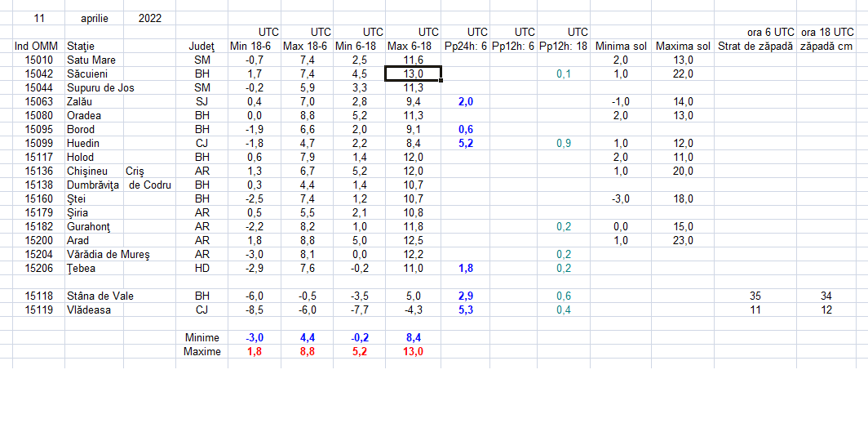Click Huedin Pp24h value 5,2
This screenshot has height=441, width=868.
click(466, 143)
